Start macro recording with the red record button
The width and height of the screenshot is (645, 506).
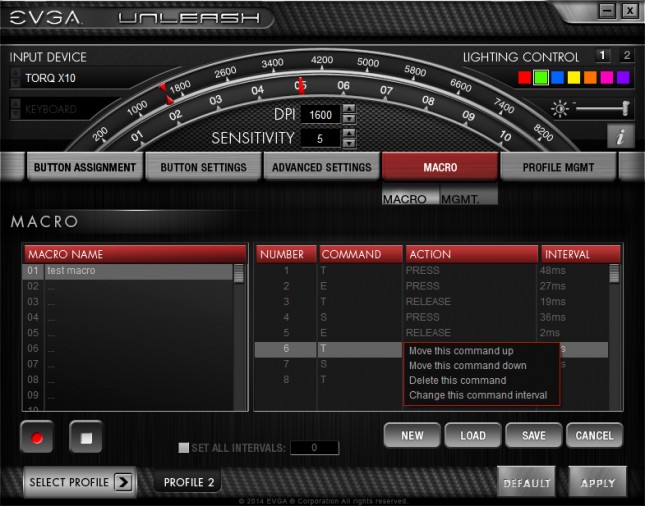click(37, 437)
